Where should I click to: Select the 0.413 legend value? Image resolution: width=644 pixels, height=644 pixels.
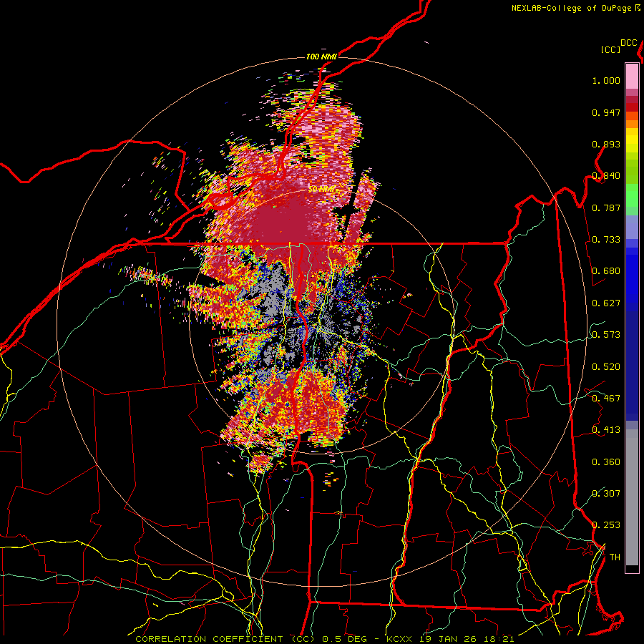click(x=606, y=430)
